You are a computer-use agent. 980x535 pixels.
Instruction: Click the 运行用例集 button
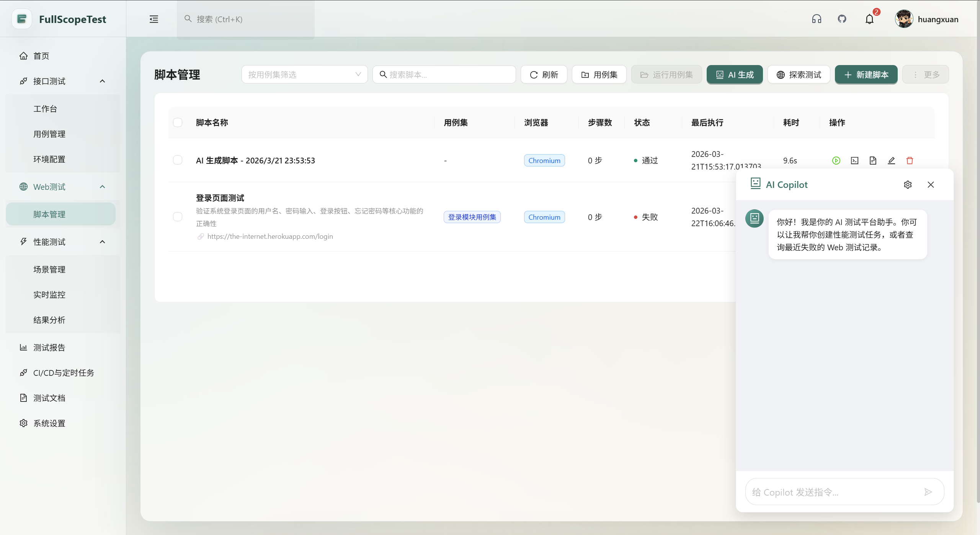point(666,75)
